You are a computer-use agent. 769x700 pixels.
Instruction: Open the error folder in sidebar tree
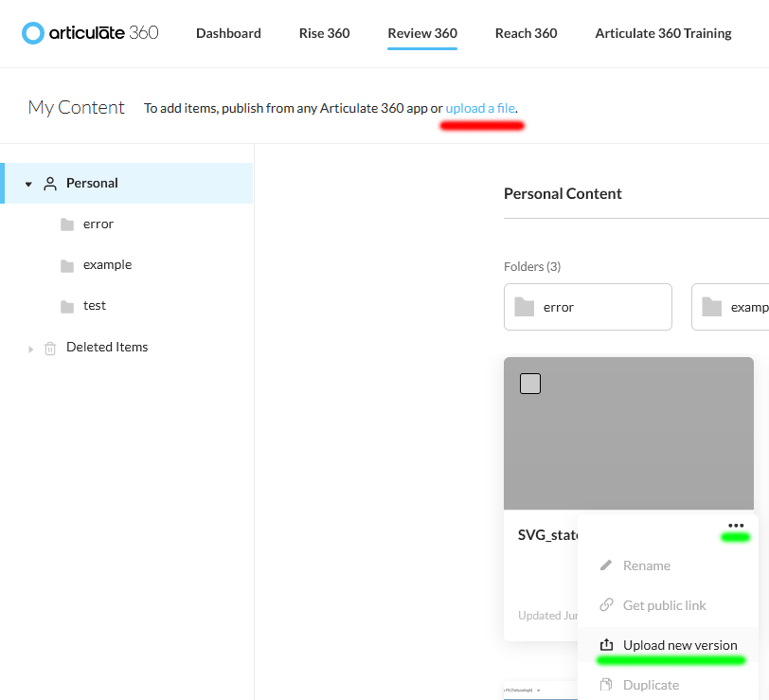(98, 224)
